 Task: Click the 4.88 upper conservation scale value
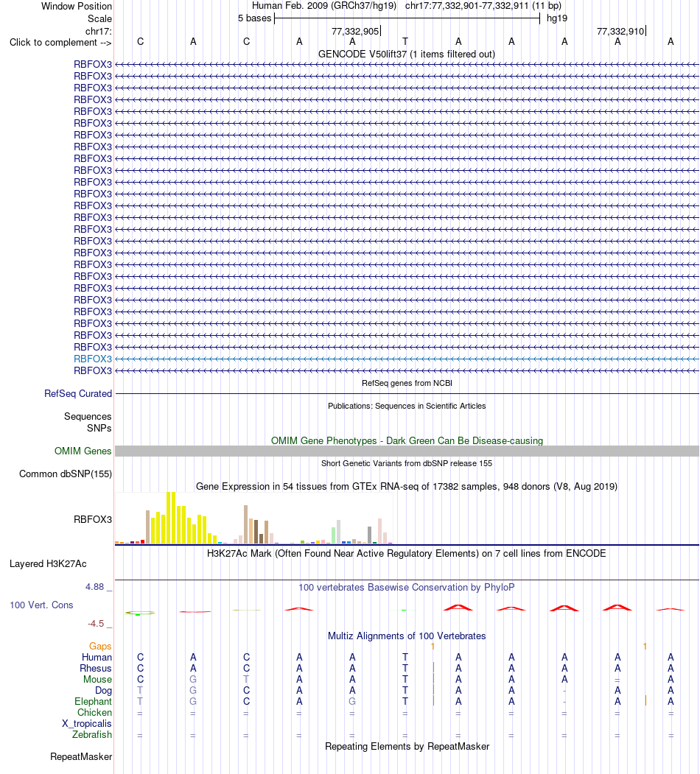[95, 587]
